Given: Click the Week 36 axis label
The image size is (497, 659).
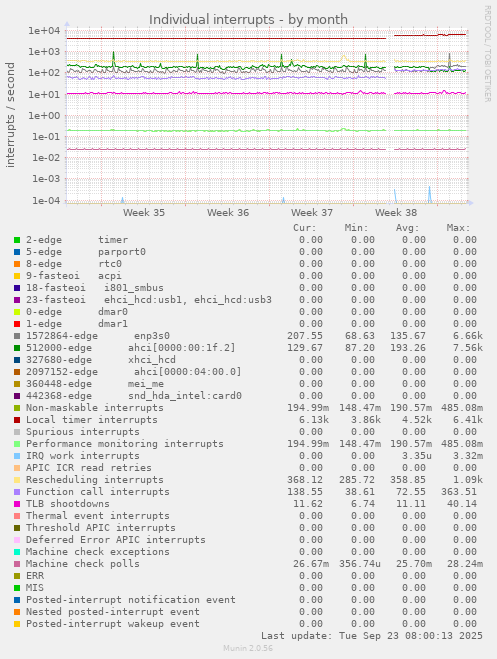Looking at the screenshot, I should tap(228, 213).
